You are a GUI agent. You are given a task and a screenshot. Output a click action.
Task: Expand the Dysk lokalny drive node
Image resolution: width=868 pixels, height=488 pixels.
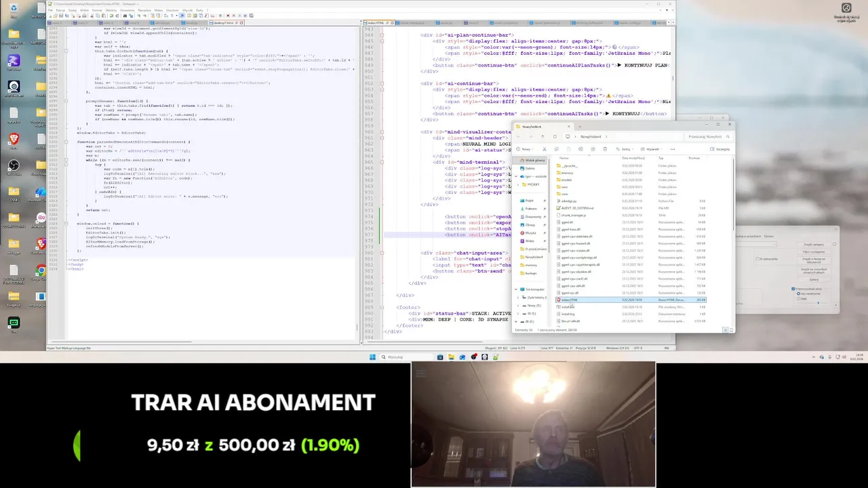pyautogui.click(x=518, y=298)
